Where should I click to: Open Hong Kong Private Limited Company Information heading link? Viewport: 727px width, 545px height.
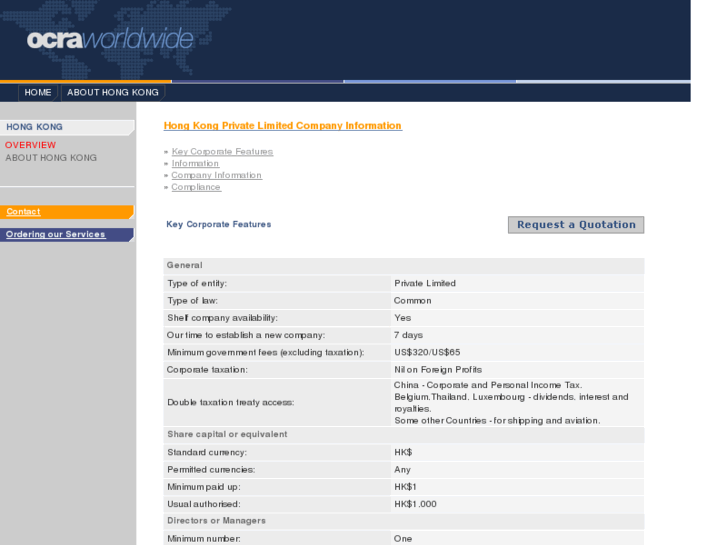pos(283,126)
